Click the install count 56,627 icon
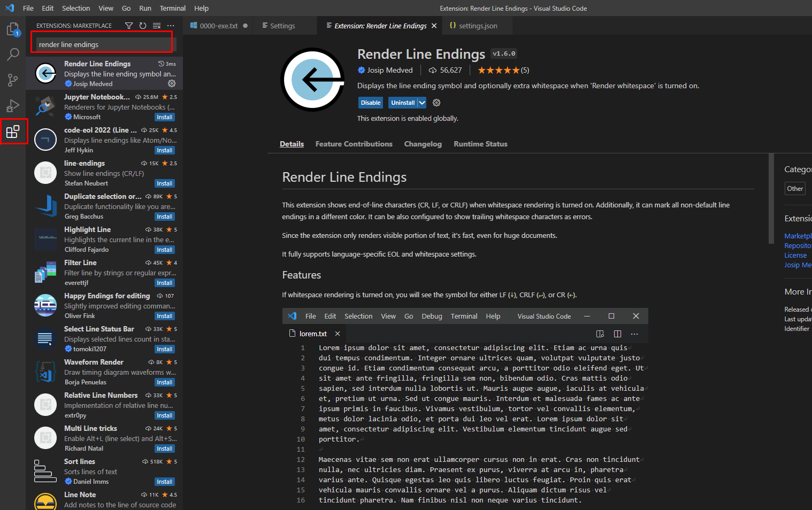Viewport: 812px width, 510px height. (x=432, y=70)
